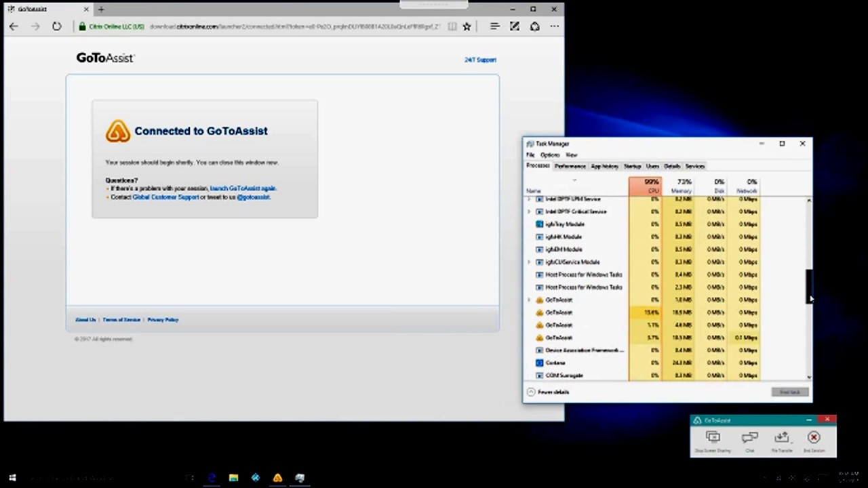This screenshot has width=868, height=488.
Task: Expand Intel DPTF LPM Service process
Action: coord(529,199)
